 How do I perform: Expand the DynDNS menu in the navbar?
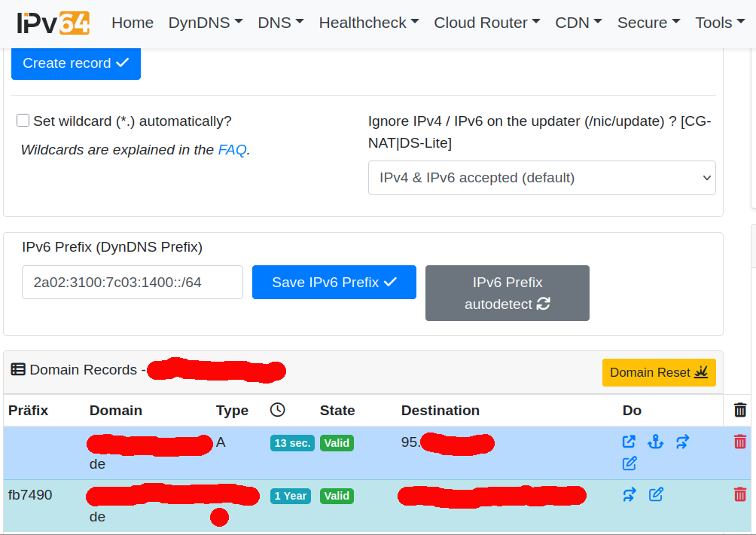coord(205,23)
